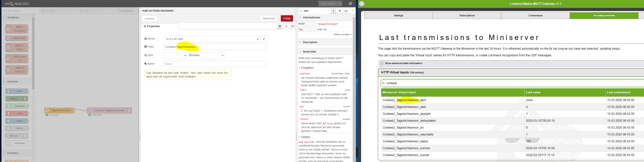Click the Löschen button
644x162 pixels.
(x=149, y=18)
